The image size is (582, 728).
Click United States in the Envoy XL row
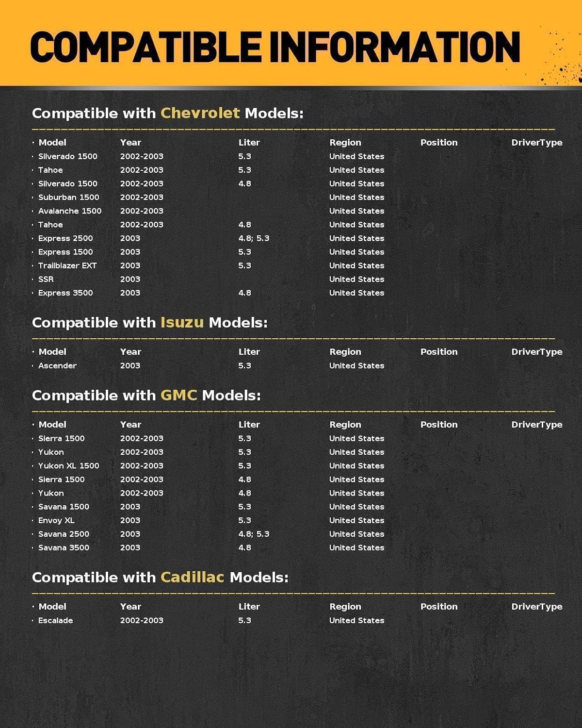356,520
